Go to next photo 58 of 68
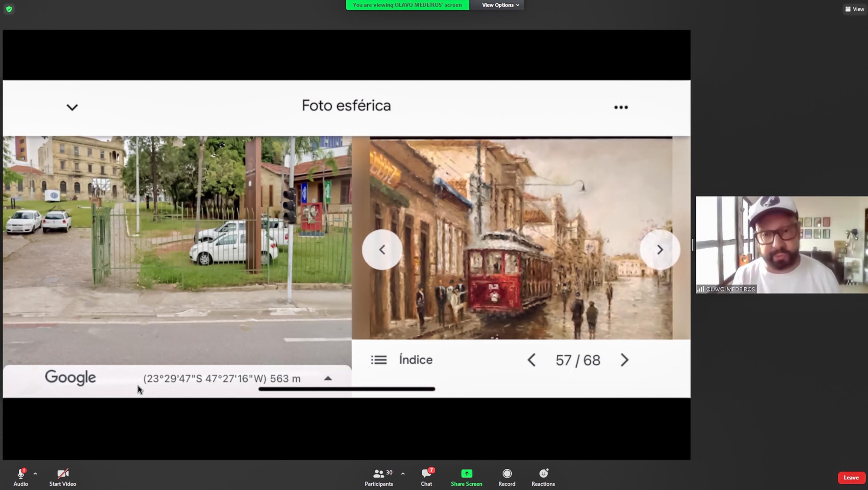The image size is (868, 490). coord(624,360)
